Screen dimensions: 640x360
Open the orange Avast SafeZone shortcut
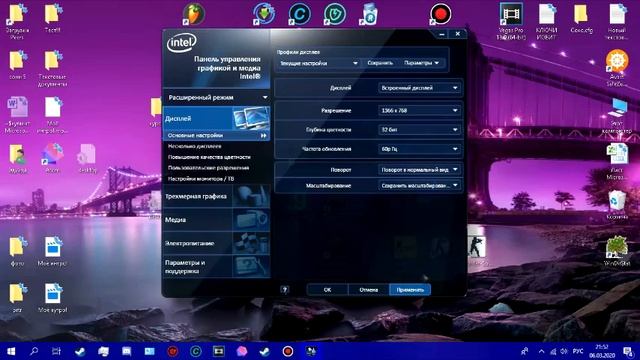coord(617,68)
